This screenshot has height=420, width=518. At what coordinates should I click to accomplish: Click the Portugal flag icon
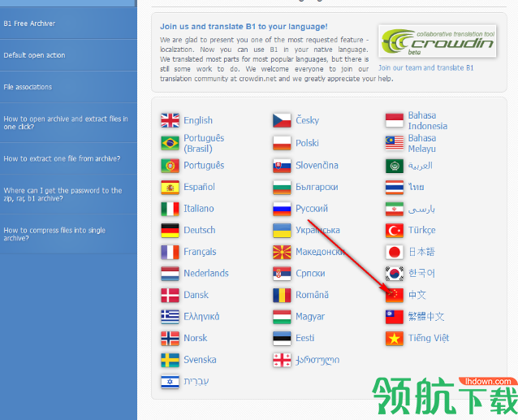(x=170, y=166)
